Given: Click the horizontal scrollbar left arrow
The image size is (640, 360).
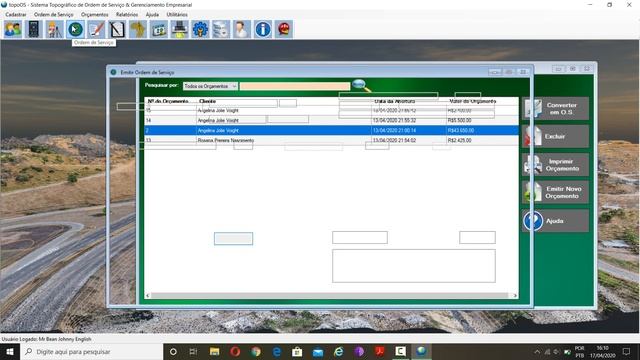Looking at the screenshot, I should point(148,296).
